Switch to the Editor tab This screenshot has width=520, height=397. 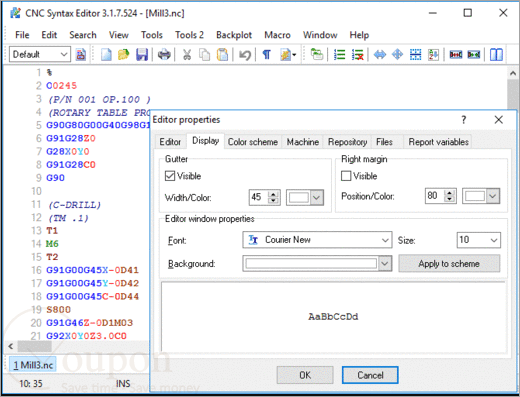click(x=170, y=142)
